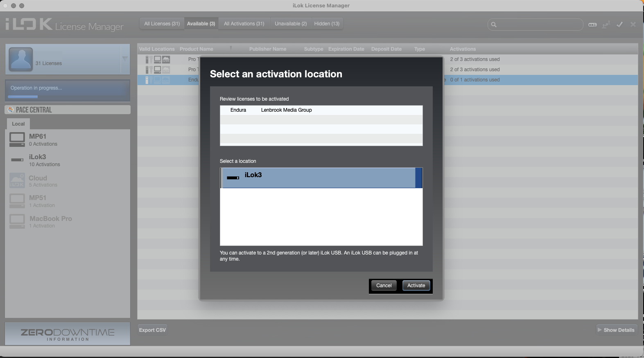Click the iLok USB icon beside iLok3 in dialog
Screen dimensions: 644x358
pos(233,178)
